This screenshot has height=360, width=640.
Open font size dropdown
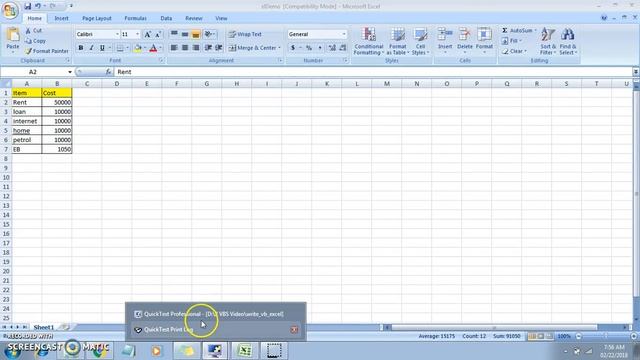point(138,34)
